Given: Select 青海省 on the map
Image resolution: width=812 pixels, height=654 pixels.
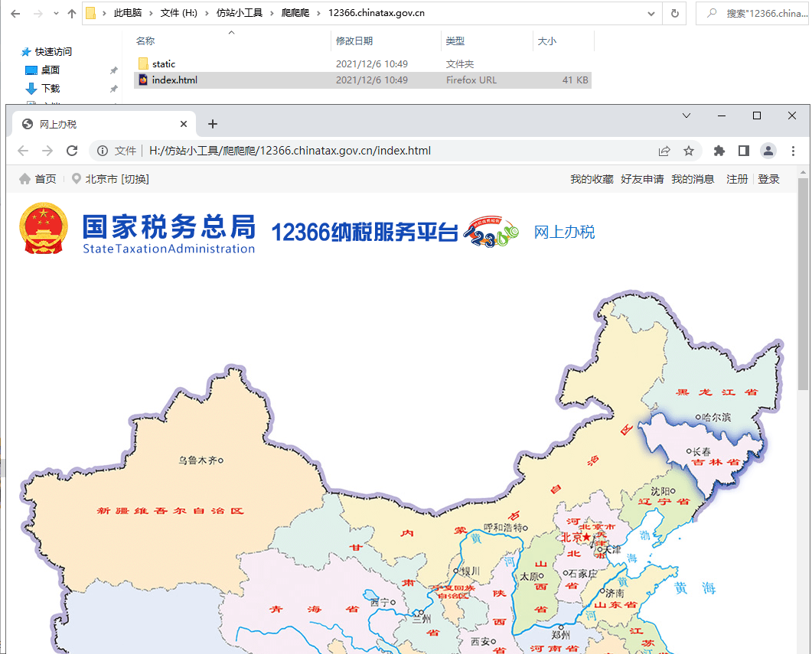Looking at the screenshot, I should pyautogui.click(x=315, y=609).
